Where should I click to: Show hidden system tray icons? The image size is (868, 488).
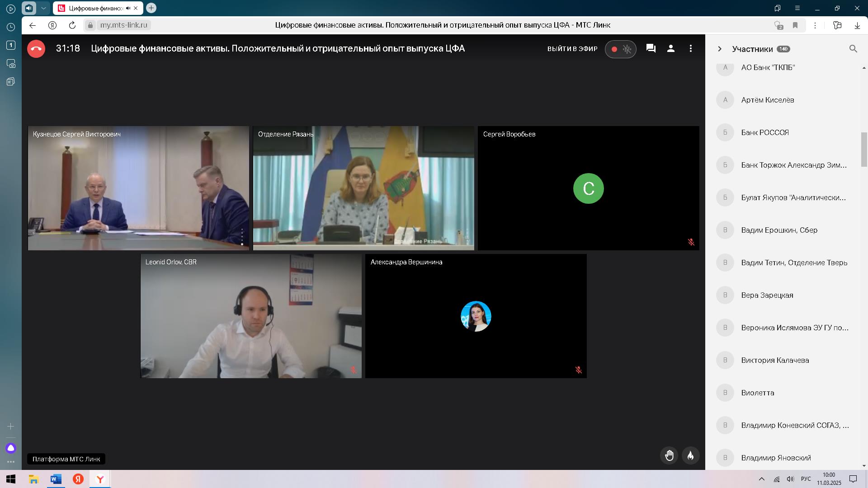pos(761,479)
